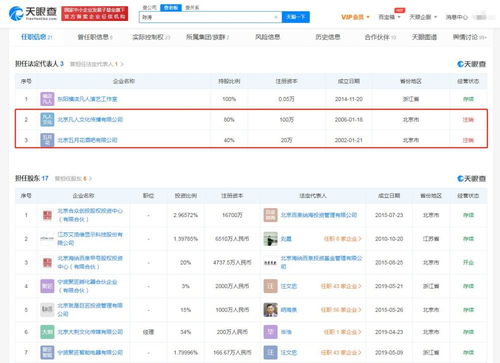Open company logo for 2.96572% investment row
Image resolution: width=500 pixels, height=363 pixels.
tap(47, 215)
